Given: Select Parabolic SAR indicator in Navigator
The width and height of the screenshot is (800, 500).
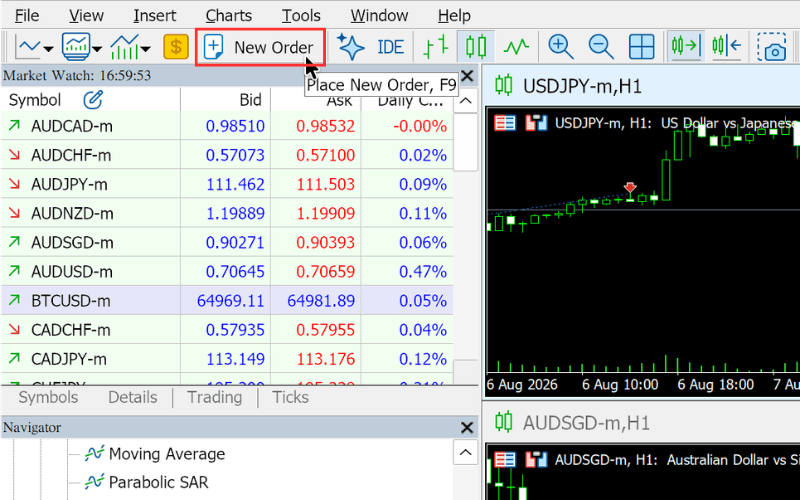Looking at the screenshot, I should point(158,482).
